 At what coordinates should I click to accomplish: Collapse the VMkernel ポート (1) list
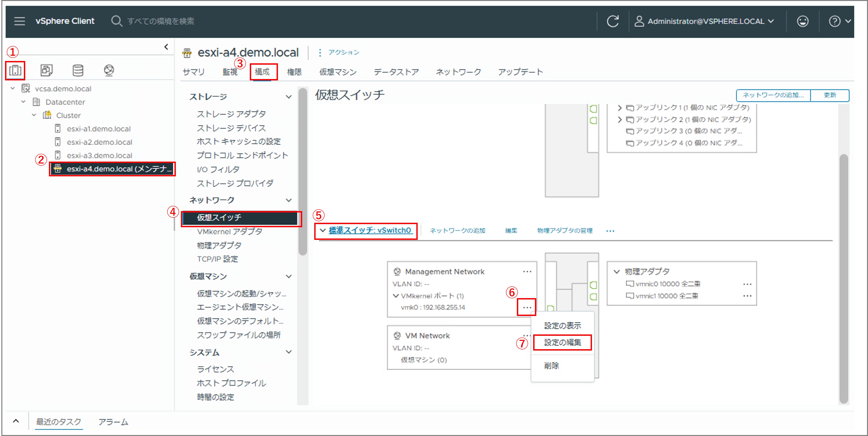[396, 296]
